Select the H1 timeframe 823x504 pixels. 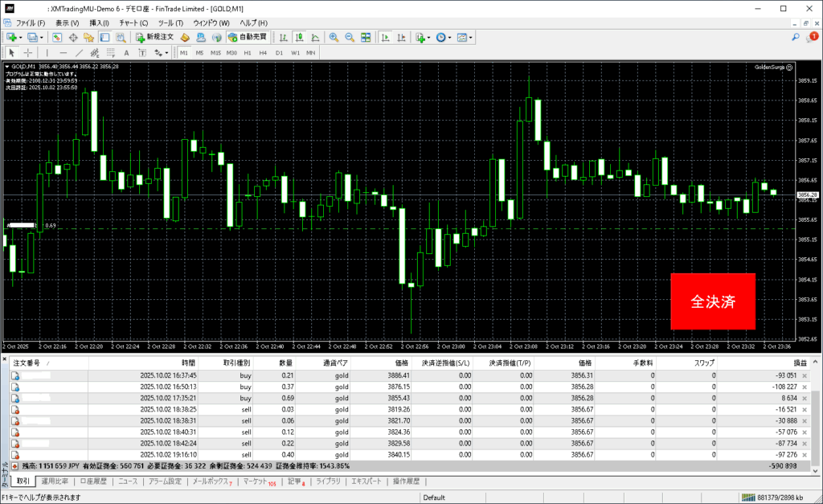click(x=248, y=53)
